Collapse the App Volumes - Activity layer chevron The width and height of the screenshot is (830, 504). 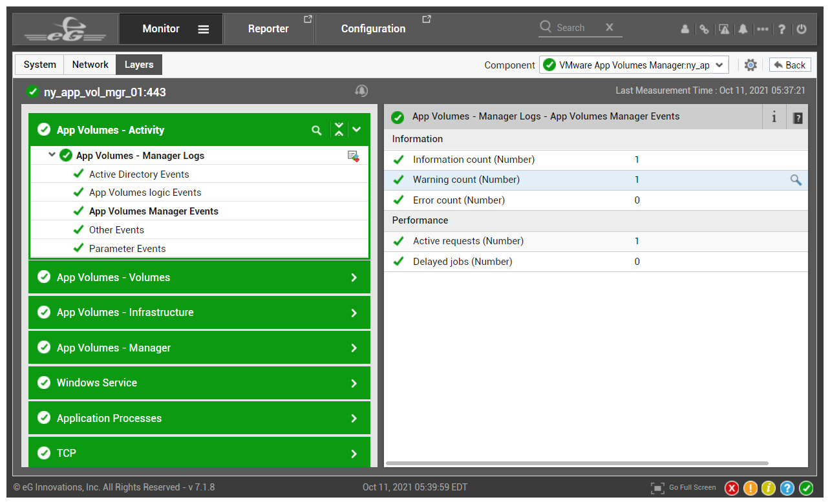click(357, 130)
